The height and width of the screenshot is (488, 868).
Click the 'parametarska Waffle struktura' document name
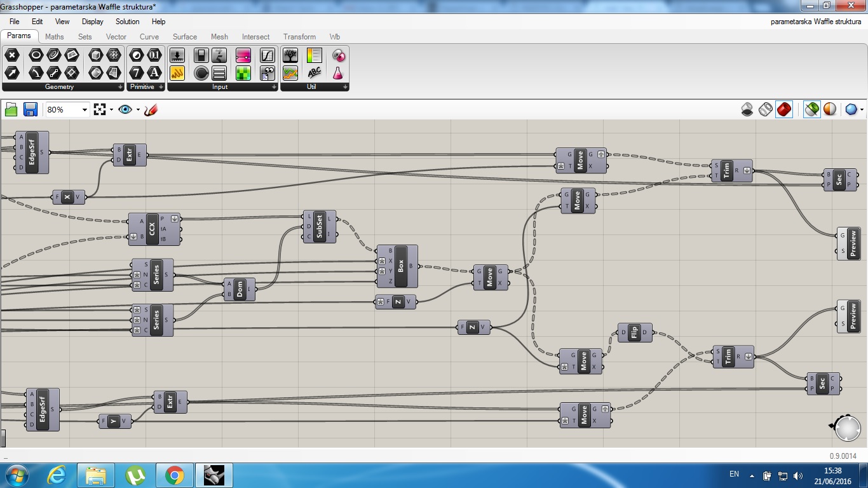click(x=816, y=22)
